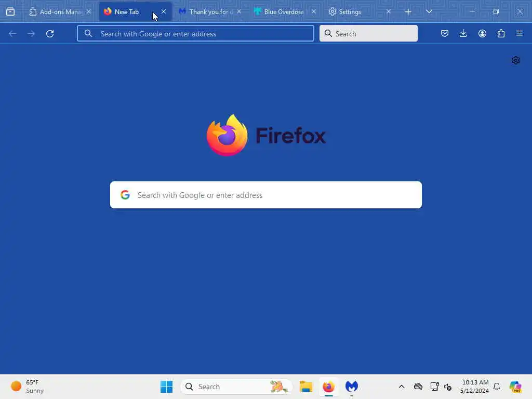Open the Windows Start menu
This screenshot has width=532, height=399.
coord(167,387)
